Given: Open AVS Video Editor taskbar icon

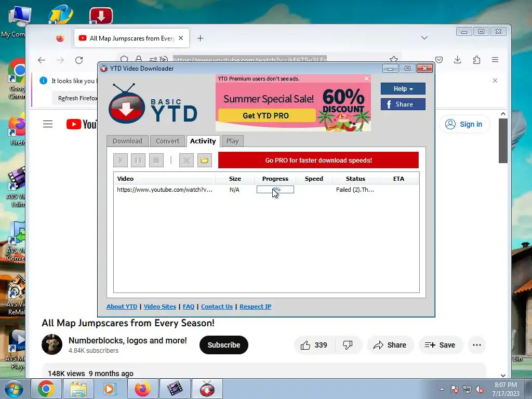Looking at the screenshot, I should 175,389.
